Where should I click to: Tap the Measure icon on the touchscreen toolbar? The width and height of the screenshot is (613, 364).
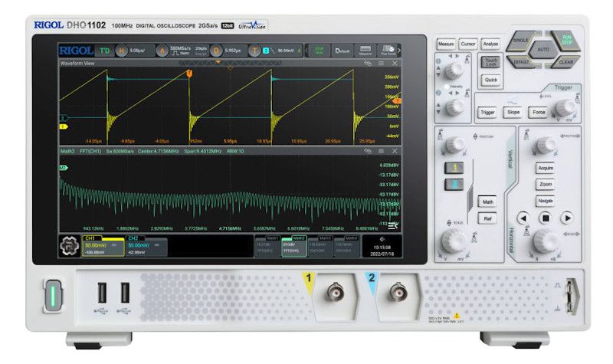[x=366, y=51]
